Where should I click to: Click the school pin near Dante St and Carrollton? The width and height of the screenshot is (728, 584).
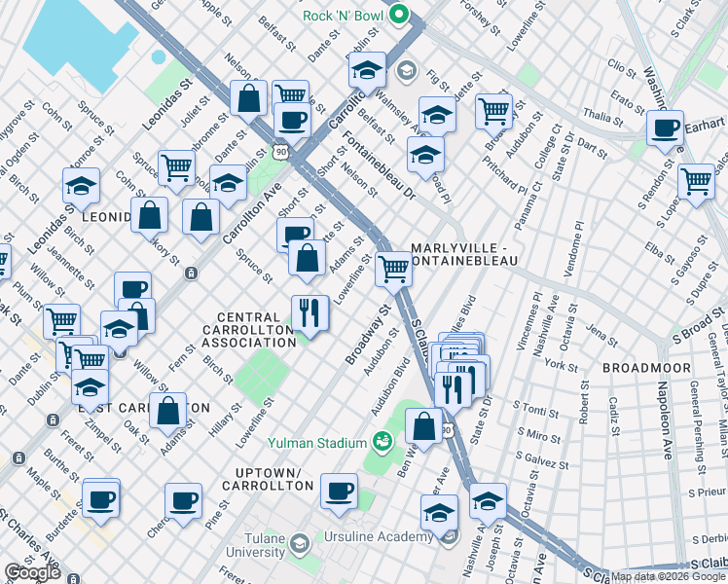[228, 183]
